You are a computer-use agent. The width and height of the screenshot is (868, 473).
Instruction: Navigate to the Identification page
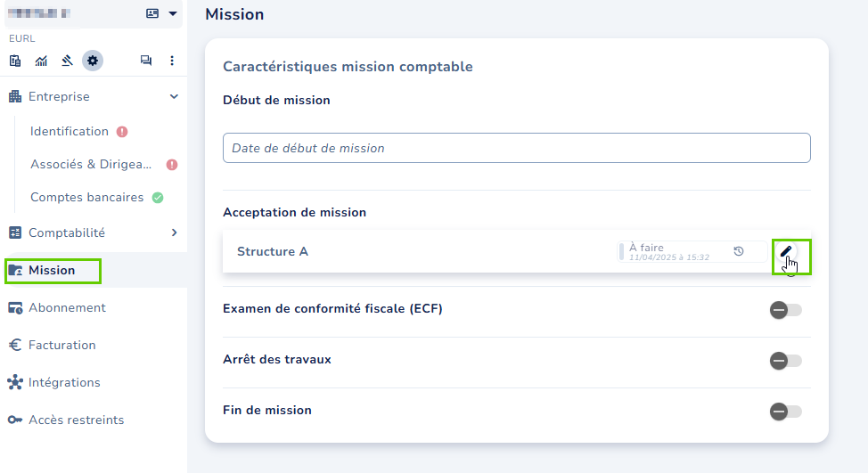coord(70,131)
